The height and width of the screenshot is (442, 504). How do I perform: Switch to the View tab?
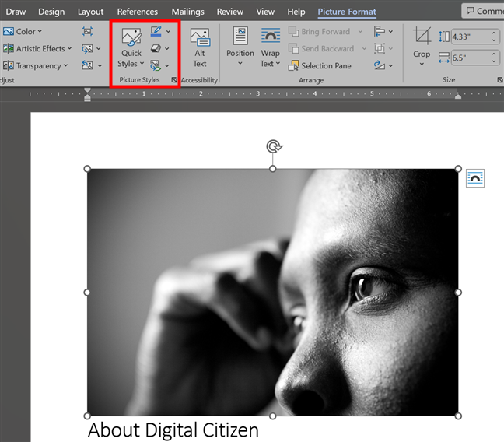click(x=265, y=12)
